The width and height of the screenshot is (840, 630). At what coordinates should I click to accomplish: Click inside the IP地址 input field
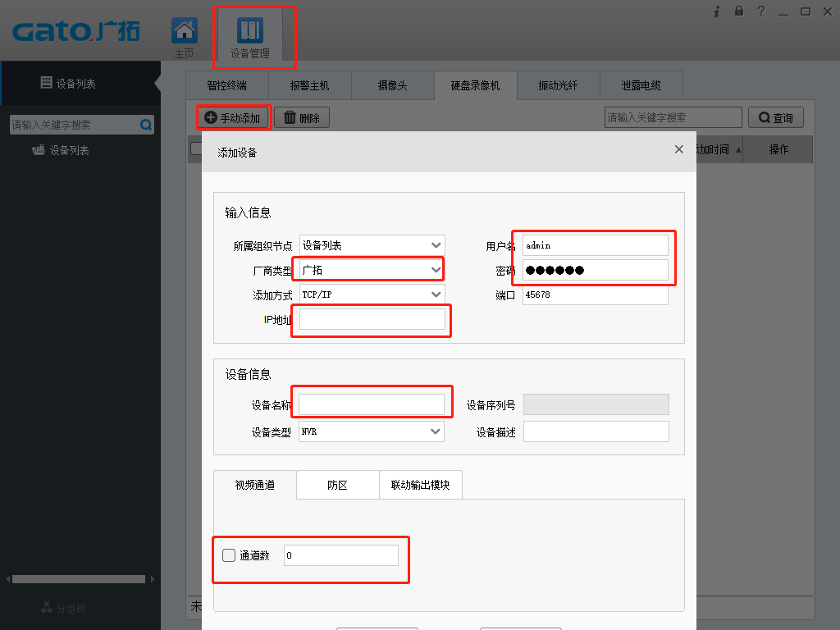coord(369,319)
